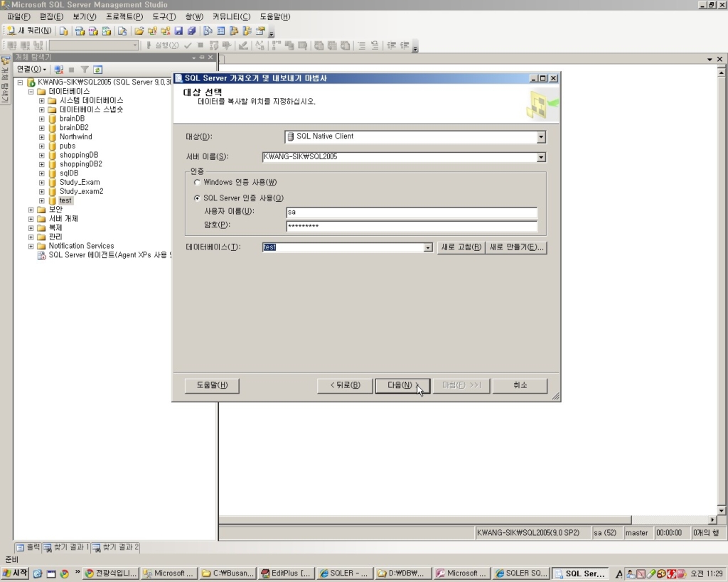Click the vertical scrollbar up arrow

coord(721,72)
